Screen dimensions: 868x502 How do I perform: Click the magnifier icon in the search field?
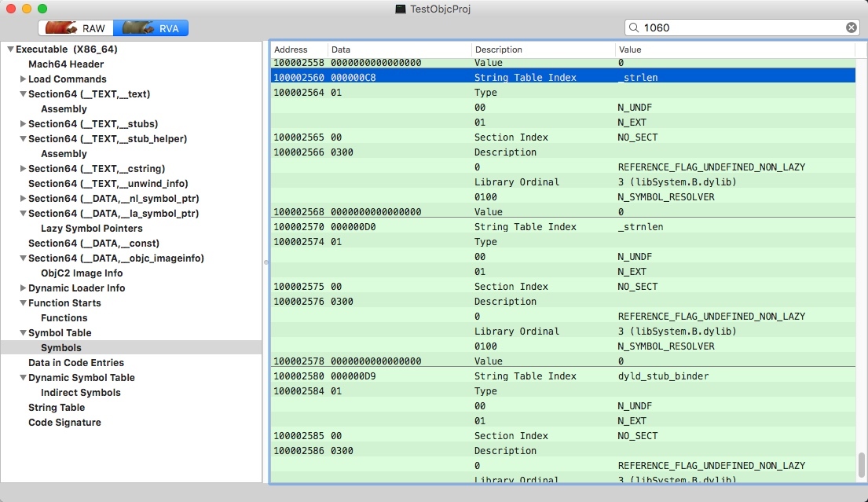click(635, 27)
